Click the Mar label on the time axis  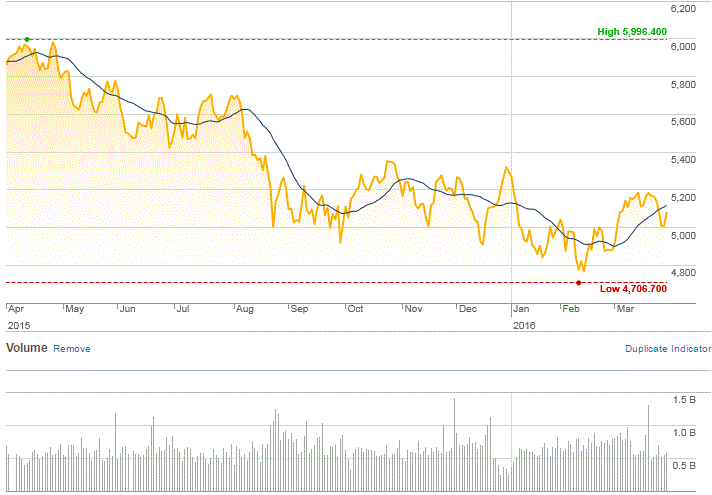626,310
